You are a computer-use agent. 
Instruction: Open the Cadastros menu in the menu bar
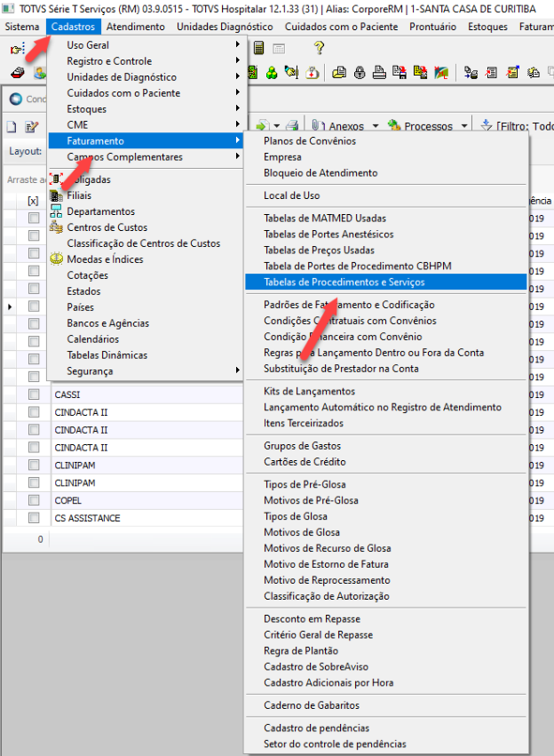tap(73, 27)
